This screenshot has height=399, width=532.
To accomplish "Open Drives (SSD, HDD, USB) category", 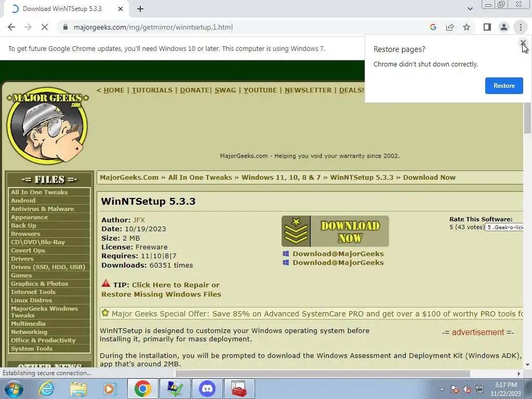I will 49,267.
